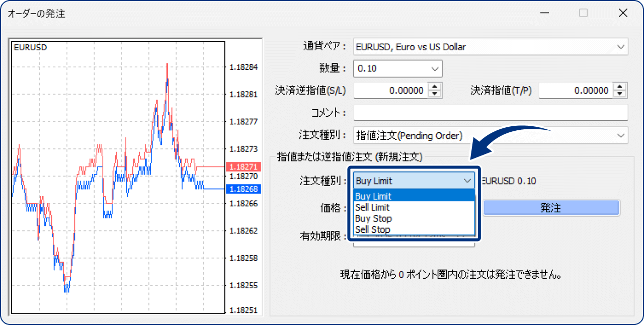Decrease the 決済逆指値(S/L) value with down arrow
644x325 pixels.
434,94
